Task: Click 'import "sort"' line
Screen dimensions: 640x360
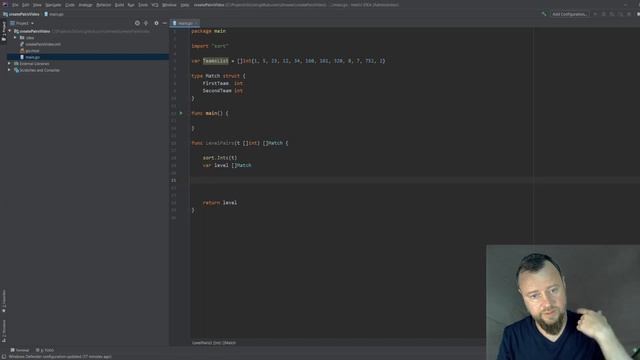Action: pos(210,46)
